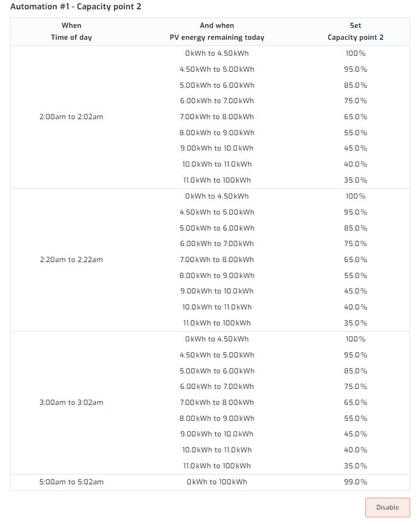This screenshot has height=525, width=420.
Task: Click 0 kWh to 4.50 kWh in 3:00am block
Action: coord(217,339)
